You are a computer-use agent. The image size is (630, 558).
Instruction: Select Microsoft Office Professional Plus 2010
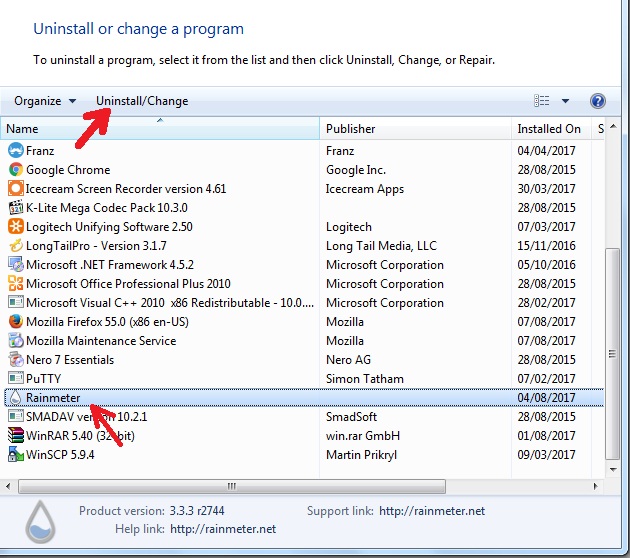(128, 284)
